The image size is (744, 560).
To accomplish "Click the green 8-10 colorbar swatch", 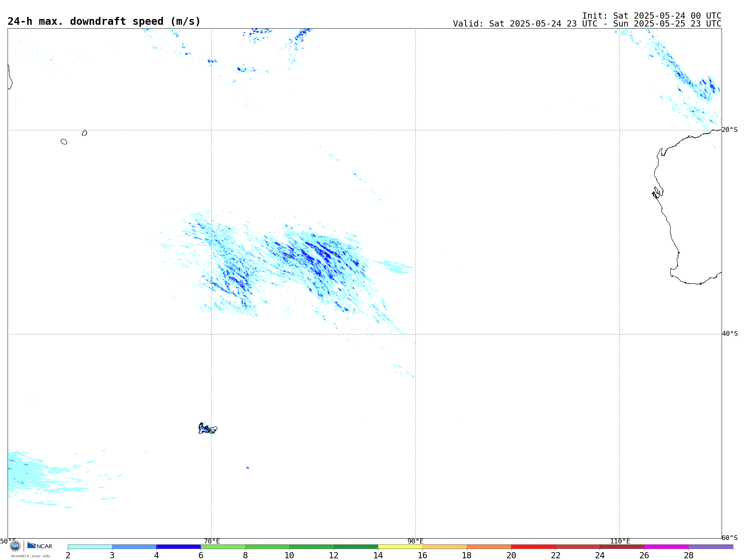I will click(x=267, y=547).
